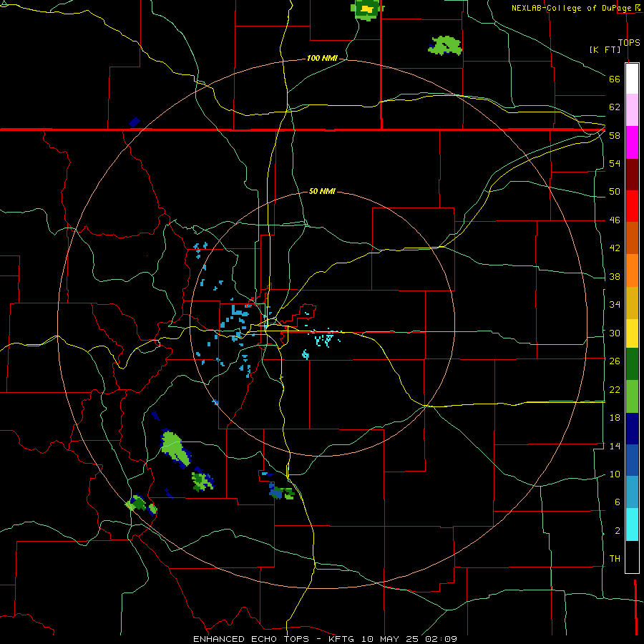Select the light green legend swatch
This screenshot has width=644, height=644.
click(x=632, y=396)
